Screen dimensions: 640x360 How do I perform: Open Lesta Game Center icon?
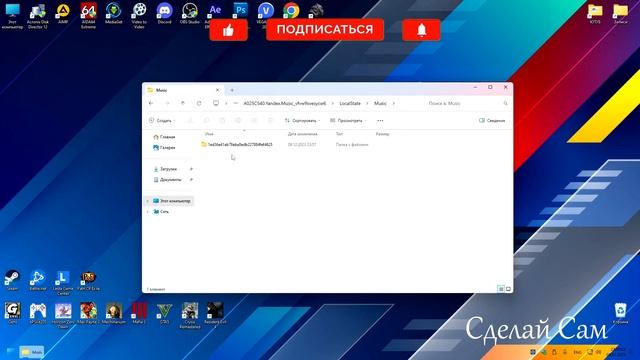[x=63, y=282]
